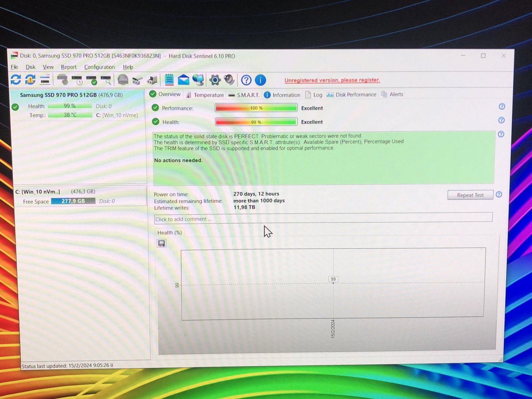The width and height of the screenshot is (532, 399).
Task: Click 'Excellent' on the Performance row
Action: (x=312, y=108)
